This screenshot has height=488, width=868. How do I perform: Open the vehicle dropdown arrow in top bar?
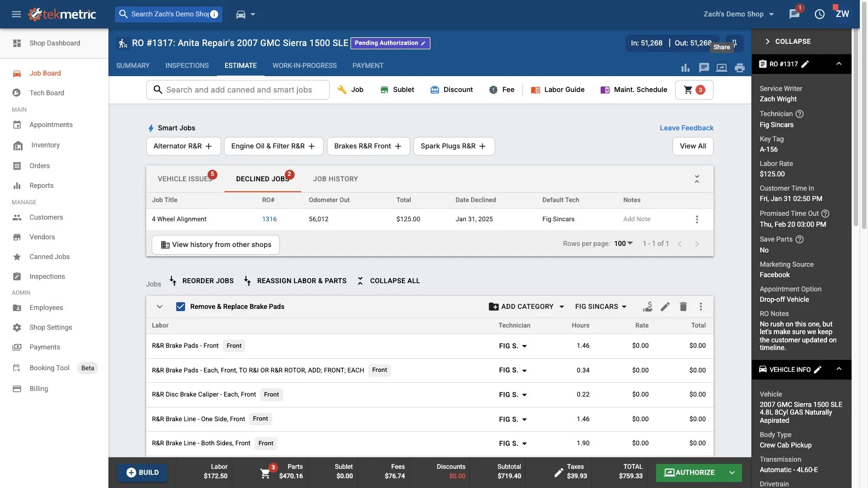[x=252, y=15]
